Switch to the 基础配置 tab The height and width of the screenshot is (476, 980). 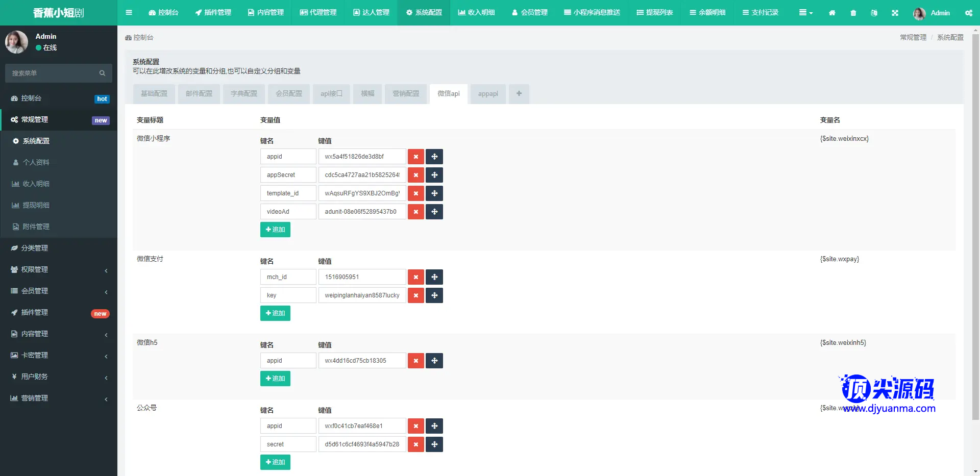coord(154,94)
